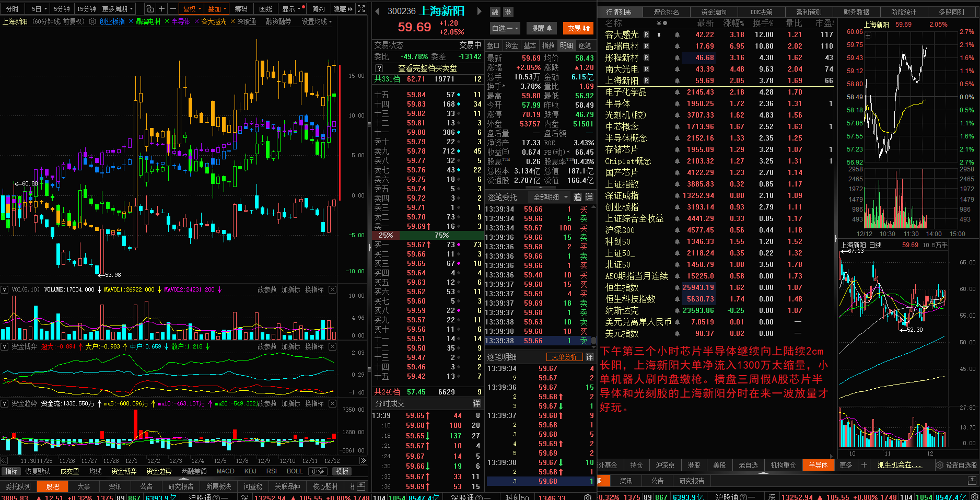Open the 复权 dropdown

pyautogui.click(x=192, y=9)
